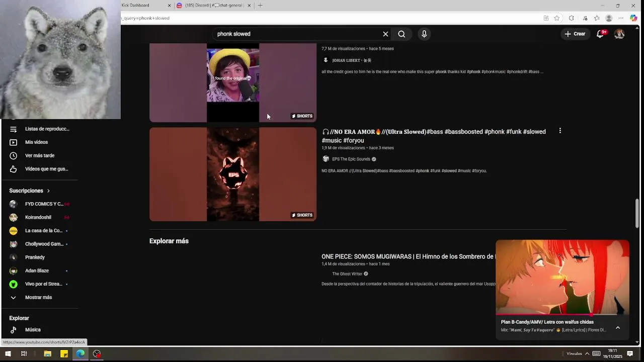644x362 pixels.
Task: Open the notifications bell
Action: coord(600,34)
